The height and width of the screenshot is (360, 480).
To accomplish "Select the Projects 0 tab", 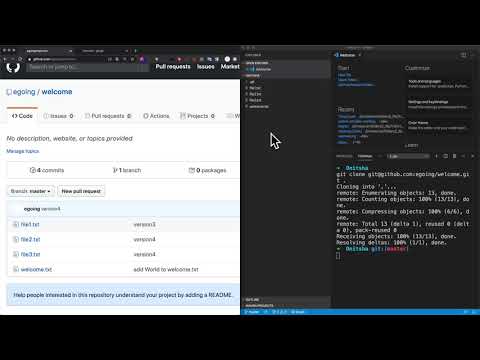I will pyautogui.click(x=197, y=116).
